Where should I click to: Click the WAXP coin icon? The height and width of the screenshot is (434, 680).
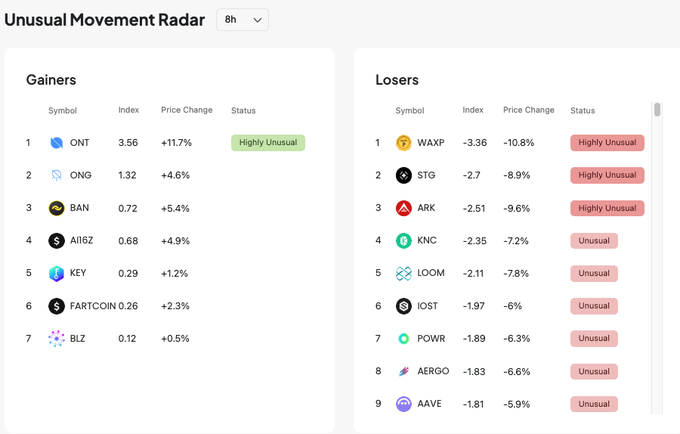[404, 143]
